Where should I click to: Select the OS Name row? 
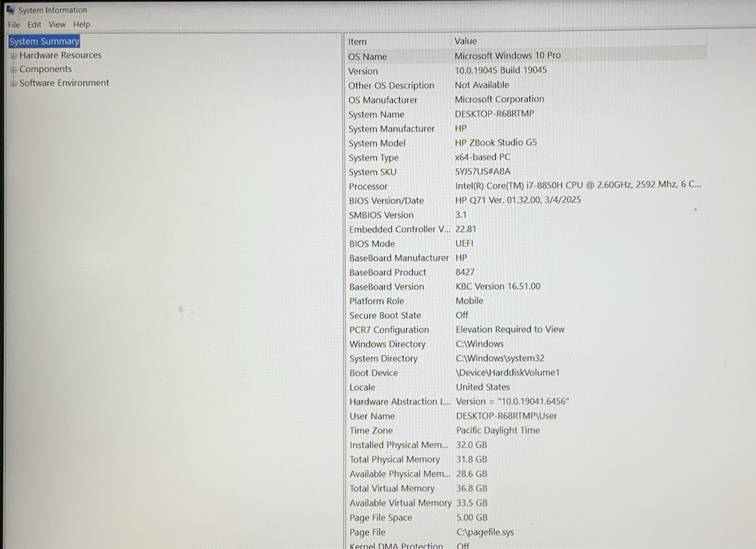pyautogui.click(x=526, y=56)
